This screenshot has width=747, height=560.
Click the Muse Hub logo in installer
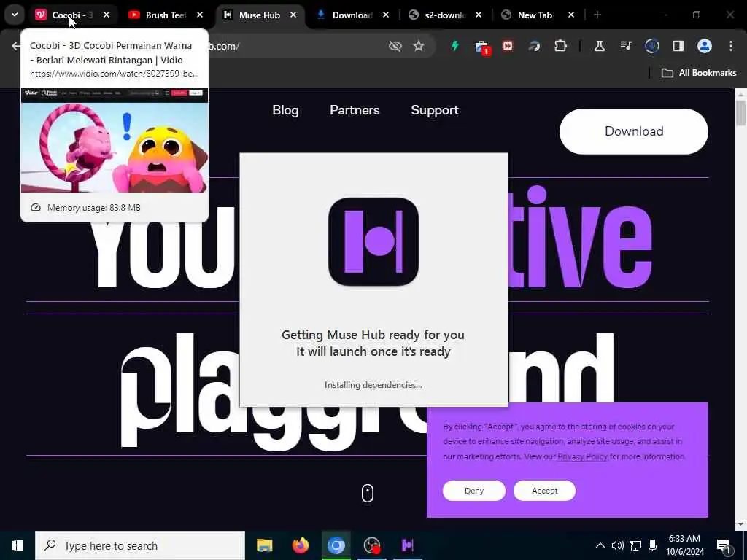[x=373, y=242]
